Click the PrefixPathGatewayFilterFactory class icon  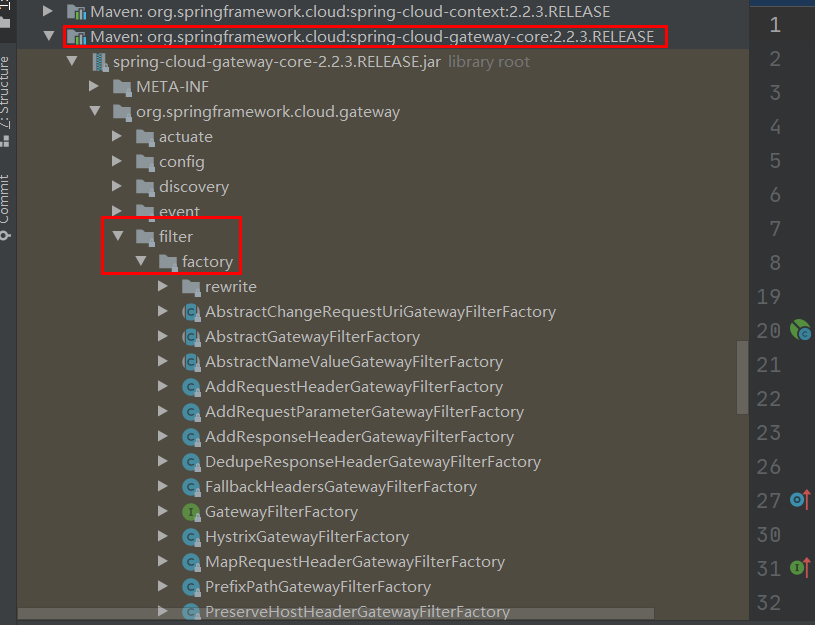coord(191,587)
